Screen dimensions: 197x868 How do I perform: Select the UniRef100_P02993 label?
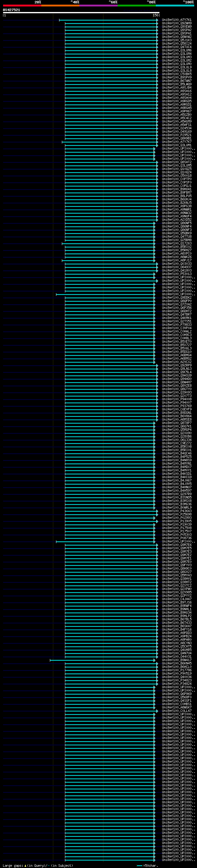(x=177, y=518)
